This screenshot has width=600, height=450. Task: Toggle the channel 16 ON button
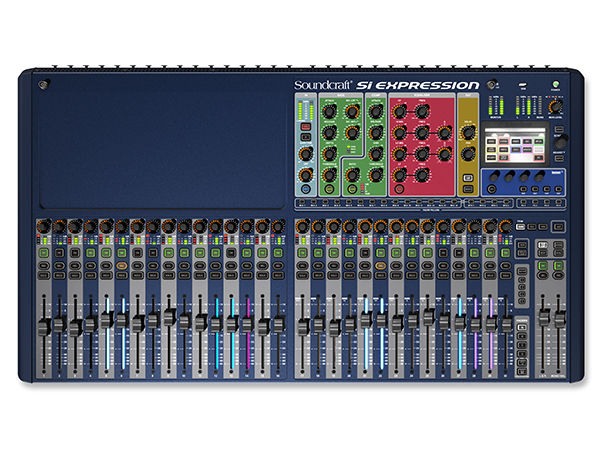point(278,253)
